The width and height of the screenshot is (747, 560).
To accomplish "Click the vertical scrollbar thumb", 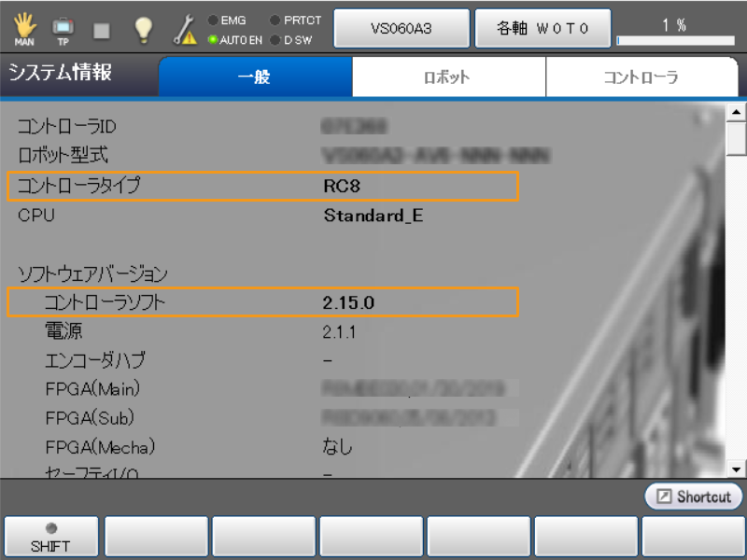I will 736,138.
